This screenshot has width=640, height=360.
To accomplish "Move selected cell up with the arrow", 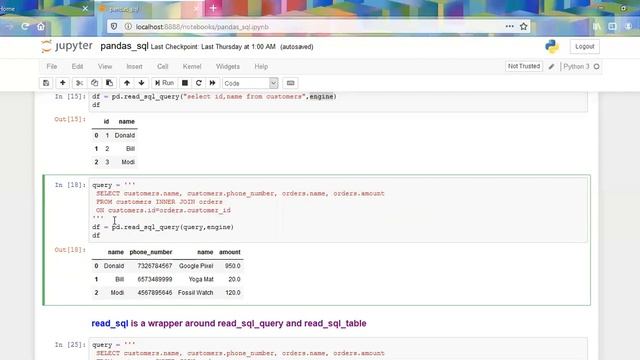I will (x=127, y=83).
